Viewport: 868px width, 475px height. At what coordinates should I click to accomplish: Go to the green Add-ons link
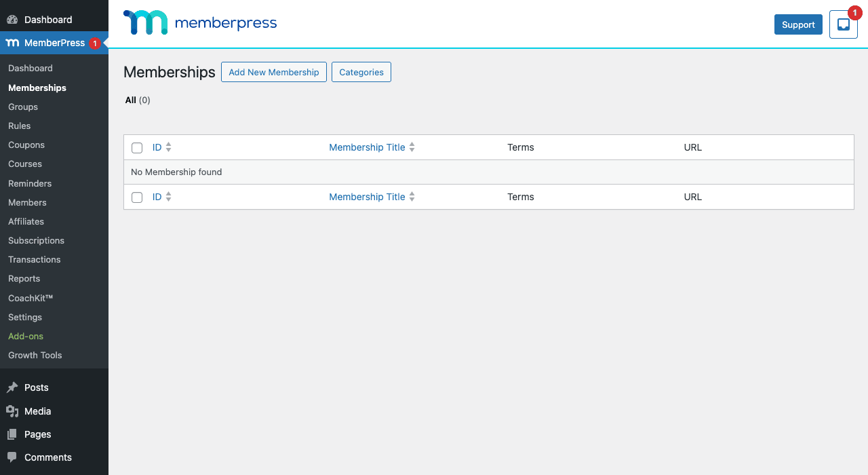(26, 336)
